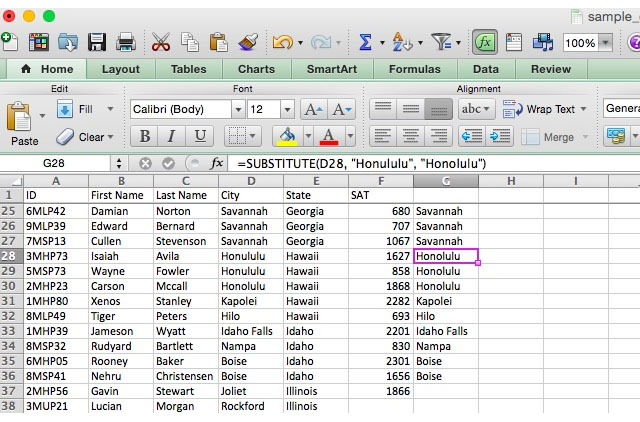640x422 pixels.
Task: Align text to middle of cell
Action: 411,109
